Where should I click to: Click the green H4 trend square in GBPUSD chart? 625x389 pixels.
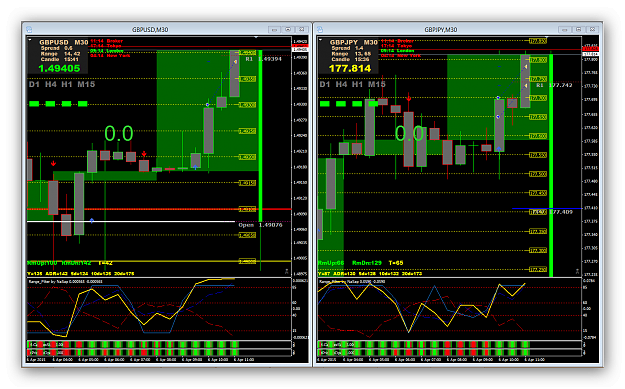pos(50,104)
